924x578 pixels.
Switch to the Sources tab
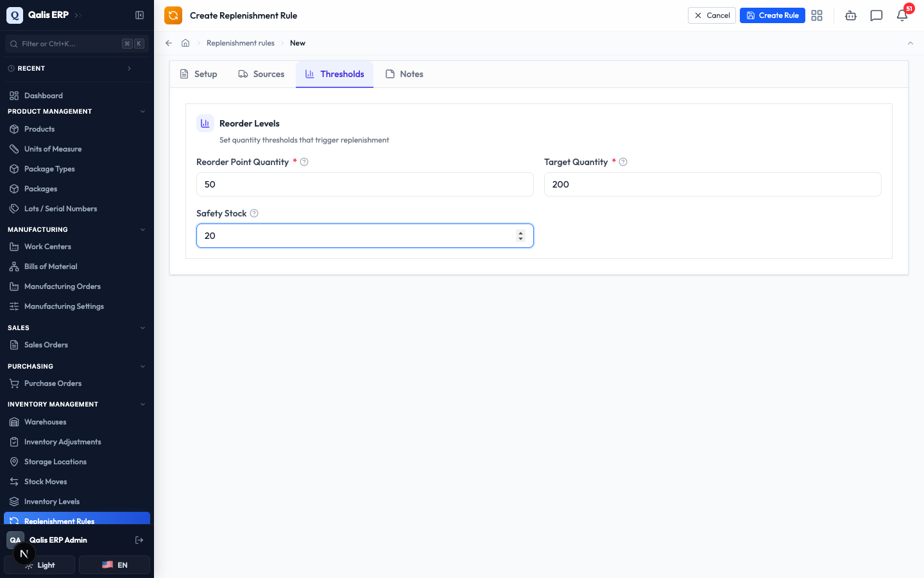pos(261,74)
